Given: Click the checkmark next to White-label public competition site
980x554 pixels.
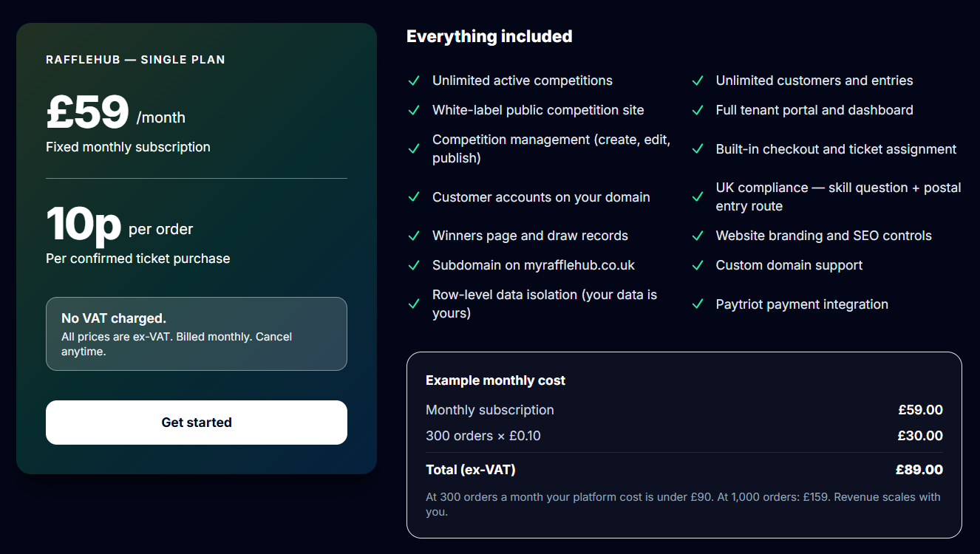Looking at the screenshot, I should coord(415,110).
